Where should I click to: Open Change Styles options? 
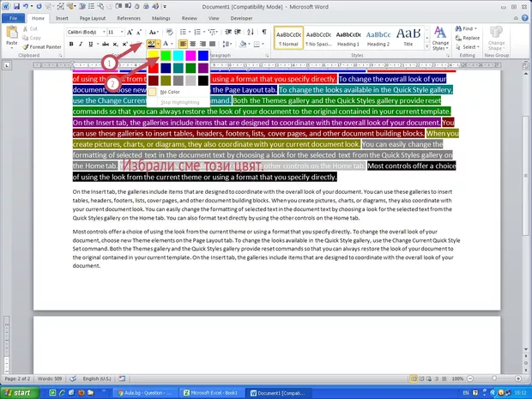point(439,39)
